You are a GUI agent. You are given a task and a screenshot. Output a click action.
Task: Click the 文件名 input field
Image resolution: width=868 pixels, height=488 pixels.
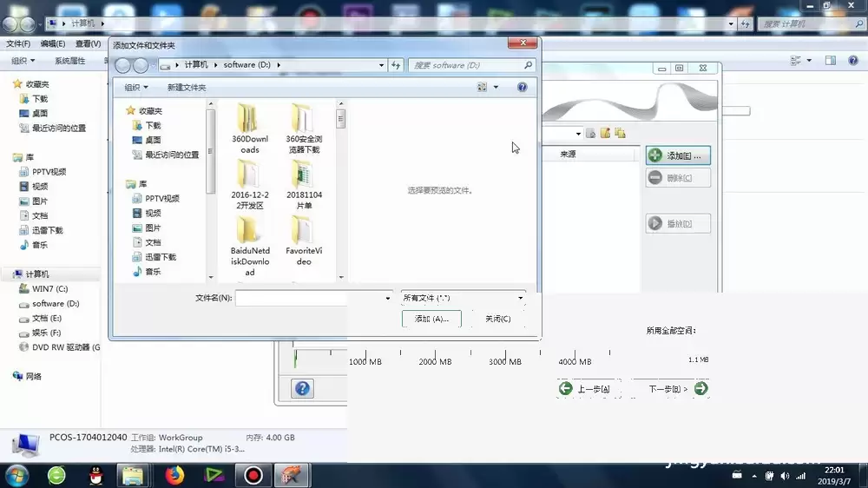pos(309,298)
